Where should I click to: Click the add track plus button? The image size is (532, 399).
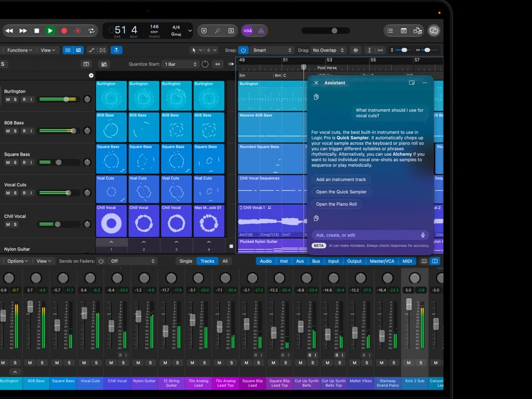tap(91, 75)
